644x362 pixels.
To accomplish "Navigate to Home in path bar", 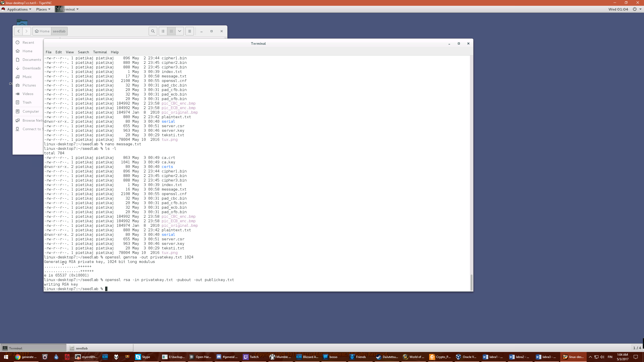I will pos(42,31).
